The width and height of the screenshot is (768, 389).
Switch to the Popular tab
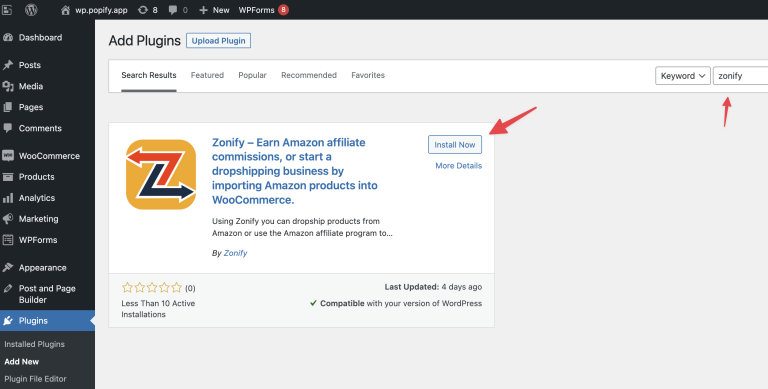252,75
